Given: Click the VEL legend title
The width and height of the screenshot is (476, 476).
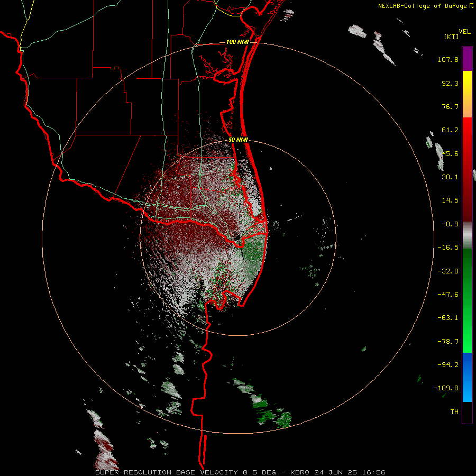Looking at the screenshot, I should click(464, 32).
